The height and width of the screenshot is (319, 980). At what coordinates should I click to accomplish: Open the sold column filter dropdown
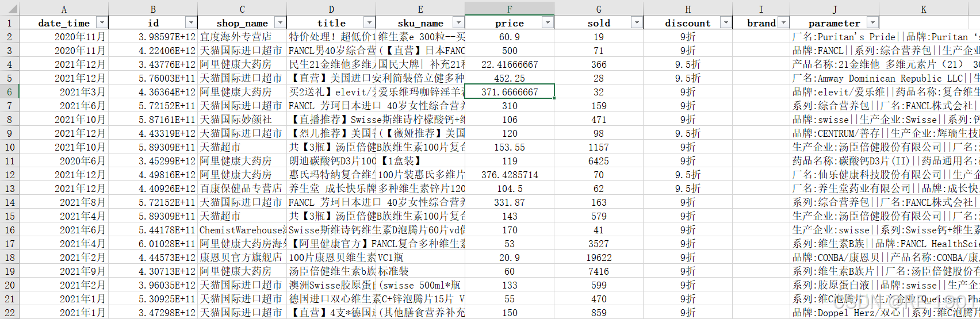(x=637, y=23)
